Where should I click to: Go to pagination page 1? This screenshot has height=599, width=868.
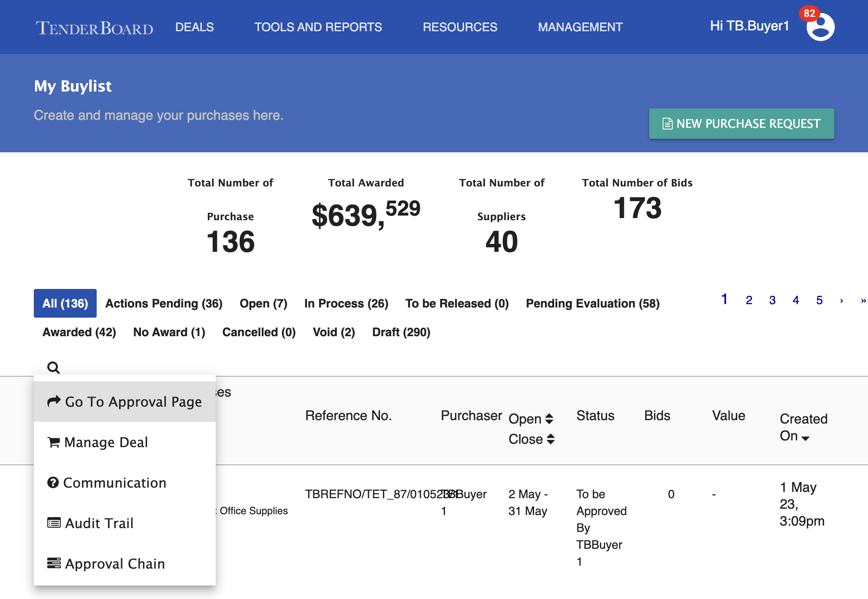(724, 300)
